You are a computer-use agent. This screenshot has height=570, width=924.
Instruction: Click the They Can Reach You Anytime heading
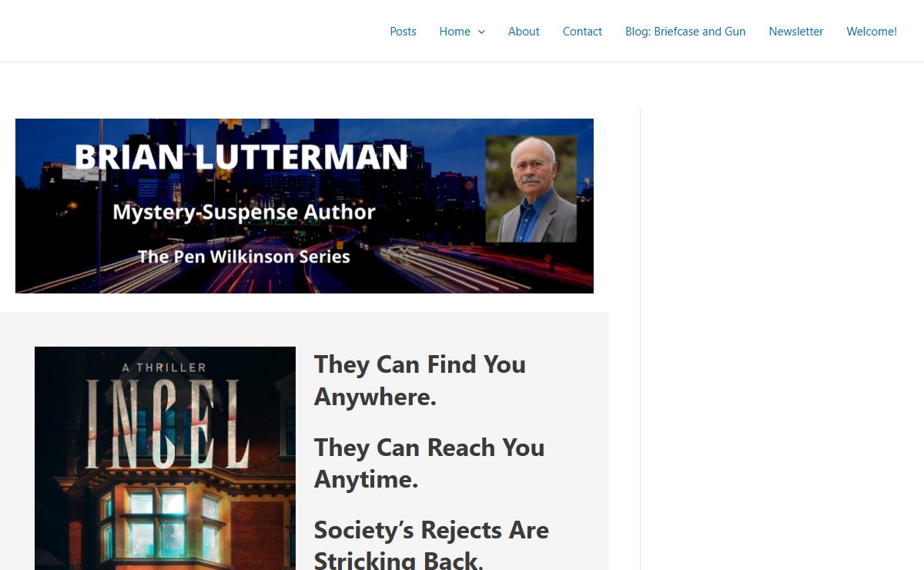click(429, 463)
